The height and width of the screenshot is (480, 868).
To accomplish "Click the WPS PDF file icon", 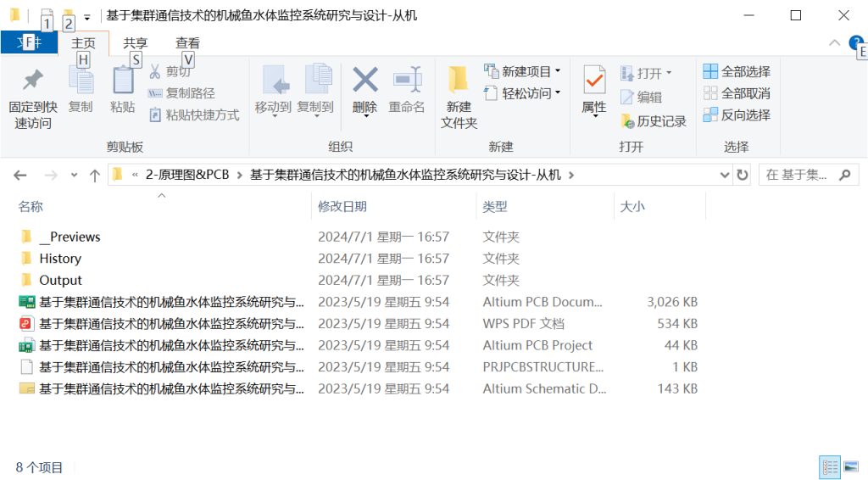I will tap(26, 323).
